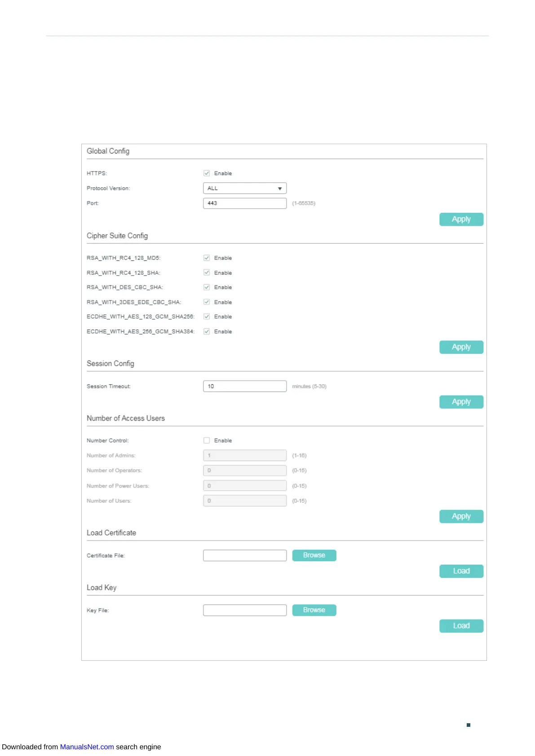
Task: Apply the Cipher Suite Config changes
Action: [461, 347]
